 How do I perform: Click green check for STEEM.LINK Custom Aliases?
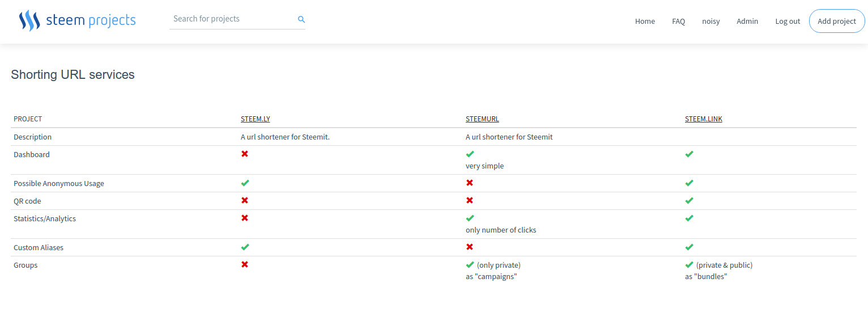pos(689,247)
